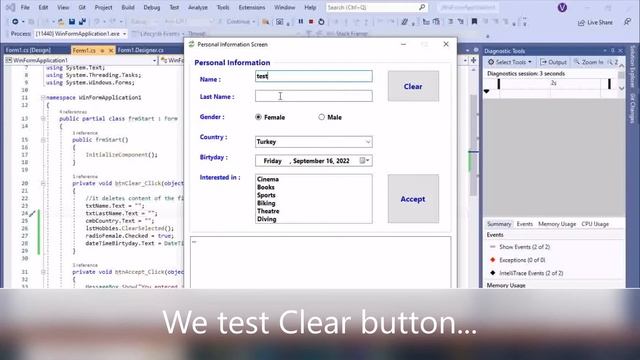
Task: Collapse the btnAccept_Click method block
Action: (43, 272)
